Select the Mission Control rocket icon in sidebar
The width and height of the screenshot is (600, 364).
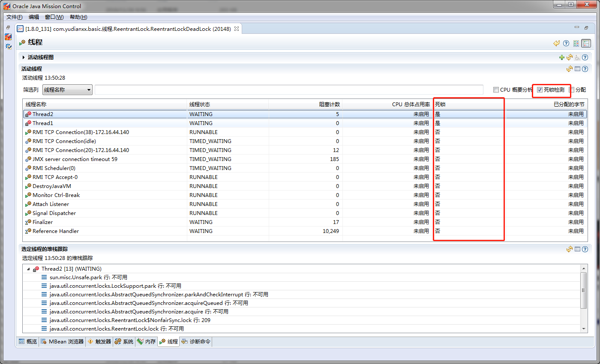point(8,37)
